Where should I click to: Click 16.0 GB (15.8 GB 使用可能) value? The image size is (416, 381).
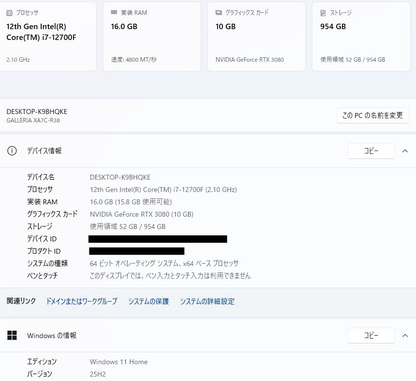coord(131,202)
